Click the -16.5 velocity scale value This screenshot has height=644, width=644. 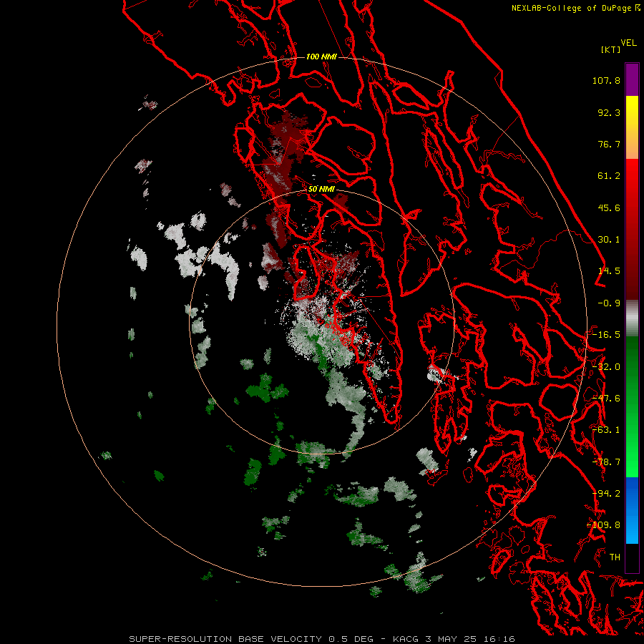(x=606, y=335)
